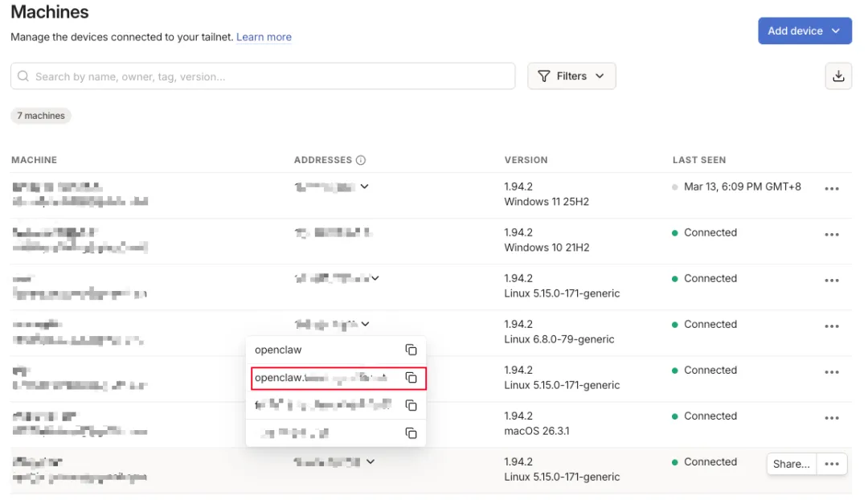Viewport: 868px width, 500px height.
Task: Open the Filters dropdown
Action: click(x=571, y=76)
